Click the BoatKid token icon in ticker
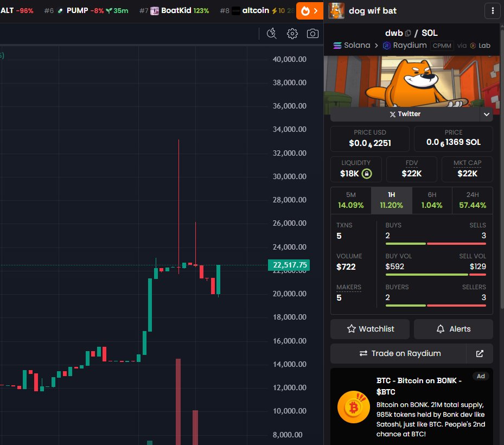Screen dimensions: 504x445 pyautogui.click(x=155, y=11)
